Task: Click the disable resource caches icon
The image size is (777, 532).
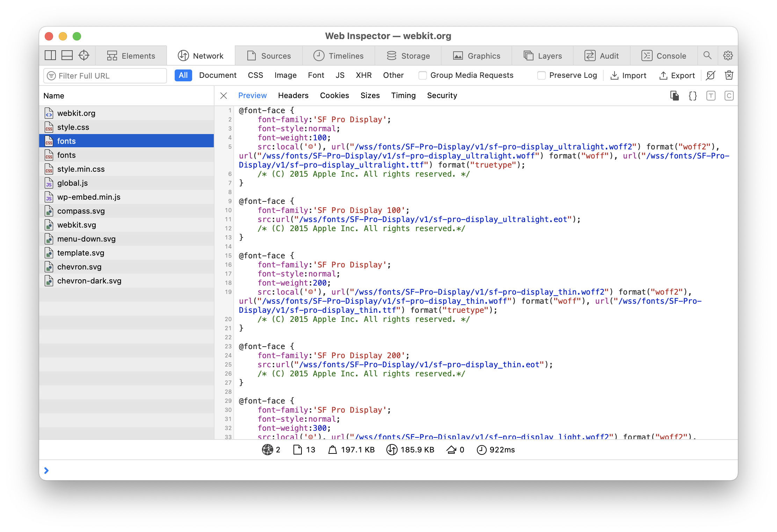Action: point(711,75)
